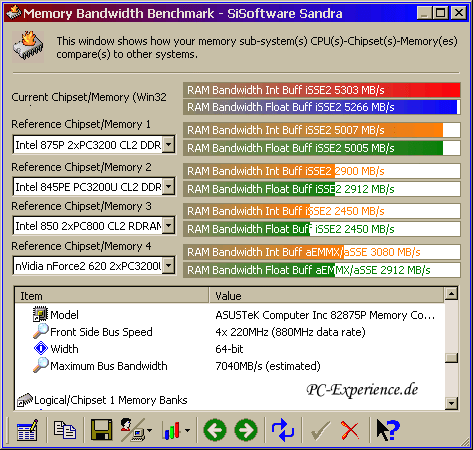Select the Front Side Bus Speed row
Viewport: 473px width, 450px height.
101,332
